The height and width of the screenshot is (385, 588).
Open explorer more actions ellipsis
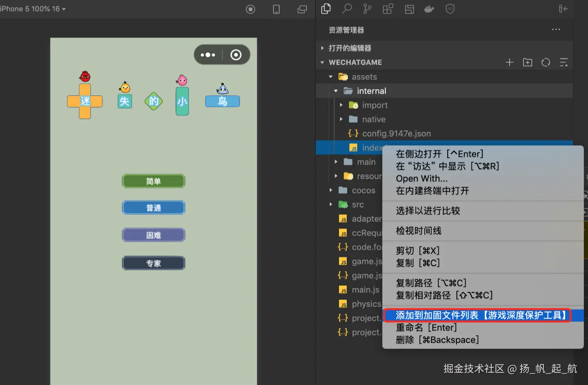pyautogui.click(x=556, y=29)
